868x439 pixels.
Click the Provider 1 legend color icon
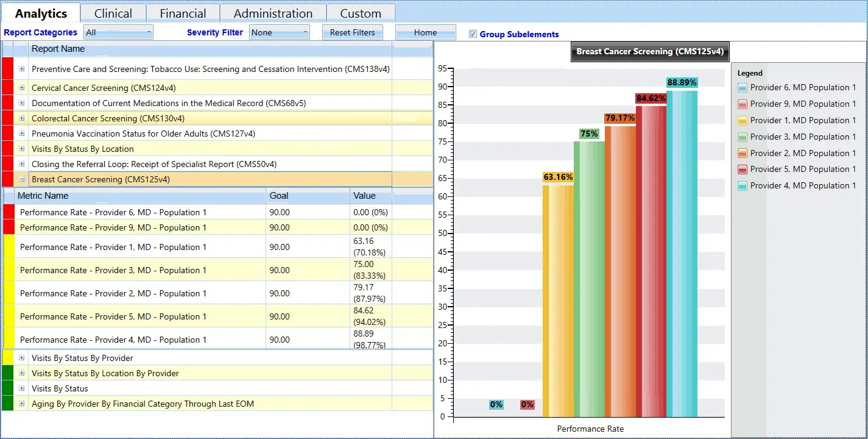742,120
